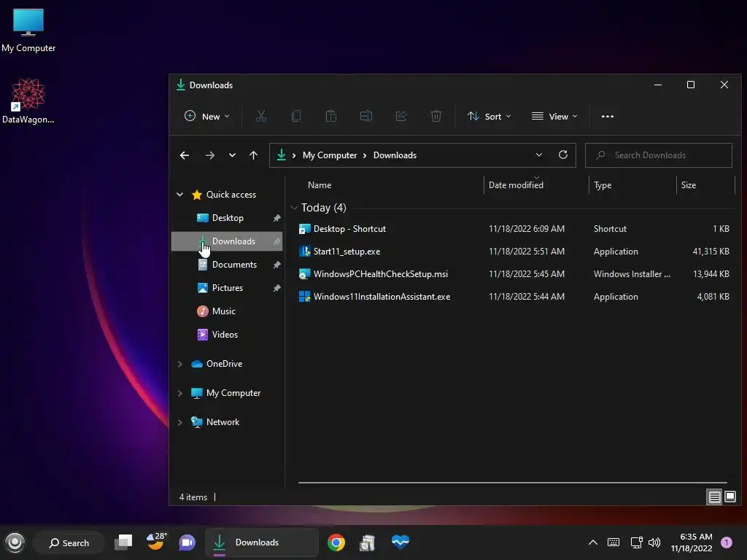
Task: Click the Search Downloads field
Action: pos(659,155)
